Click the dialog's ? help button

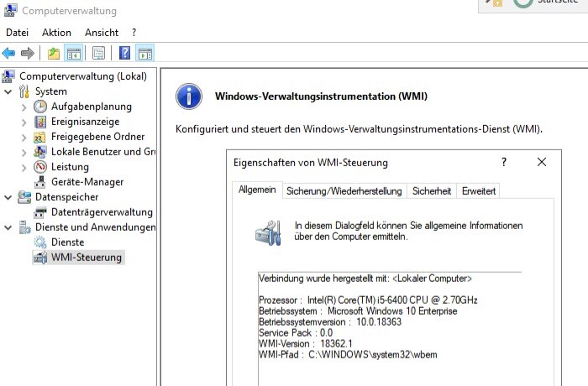tap(504, 162)
